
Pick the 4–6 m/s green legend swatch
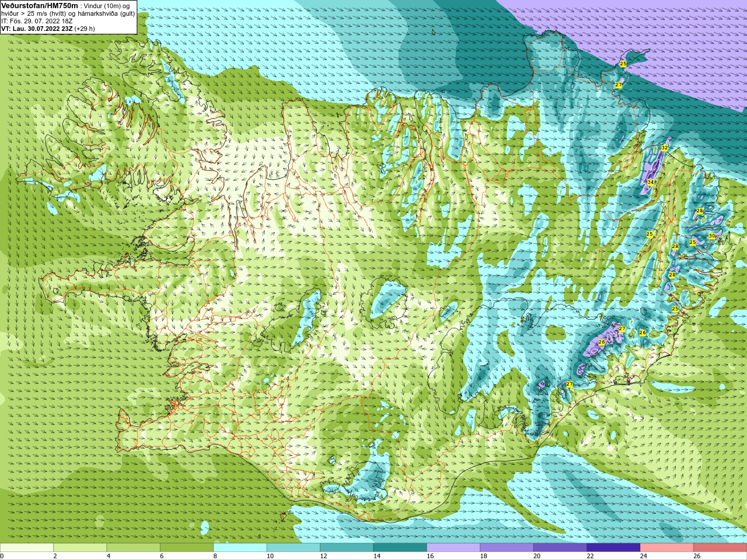[x=134, y=547]
